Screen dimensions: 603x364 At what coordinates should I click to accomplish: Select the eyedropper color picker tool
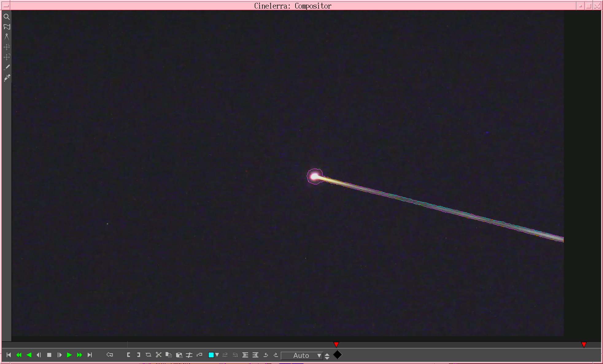click(x=6, y=78)
